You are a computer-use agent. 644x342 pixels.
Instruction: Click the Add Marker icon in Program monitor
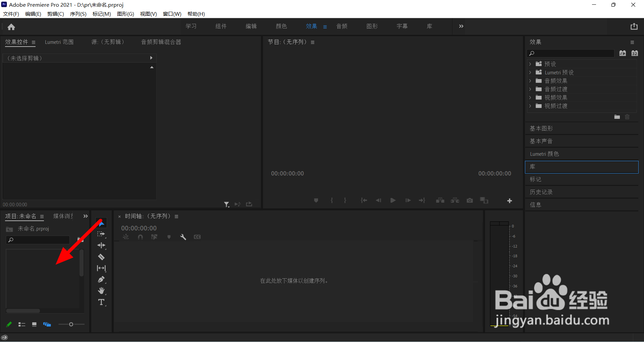316,200
